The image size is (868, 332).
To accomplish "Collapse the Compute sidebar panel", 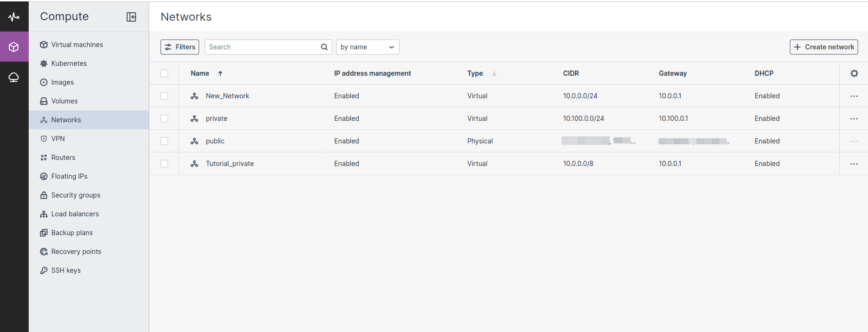I will click(x=131, y=17).
